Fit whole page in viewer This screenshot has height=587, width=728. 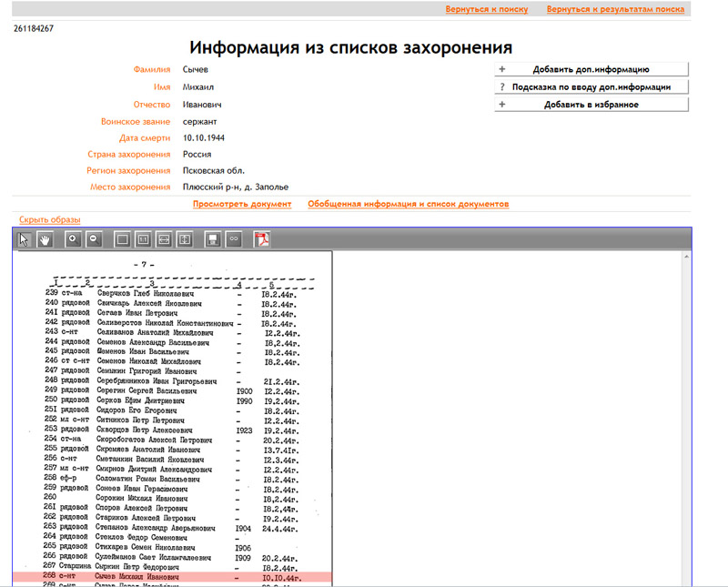(122, 239)
